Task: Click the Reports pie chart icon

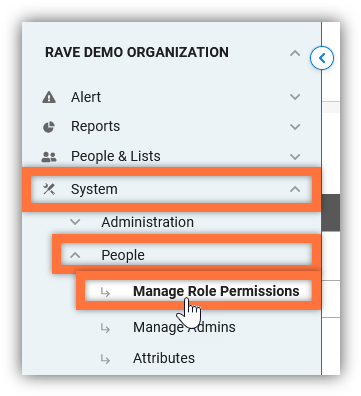Action: click(x=49, y=127)
